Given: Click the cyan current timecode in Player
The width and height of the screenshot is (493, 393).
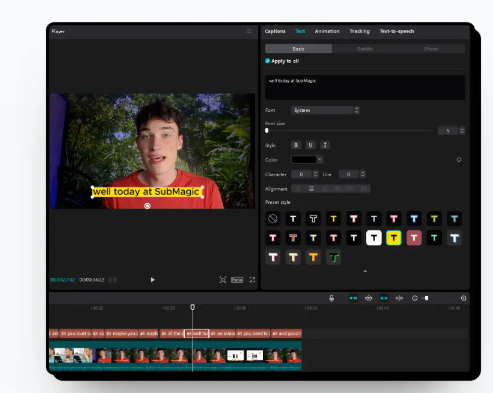Looking at the screenshot, I should [62, 280].
